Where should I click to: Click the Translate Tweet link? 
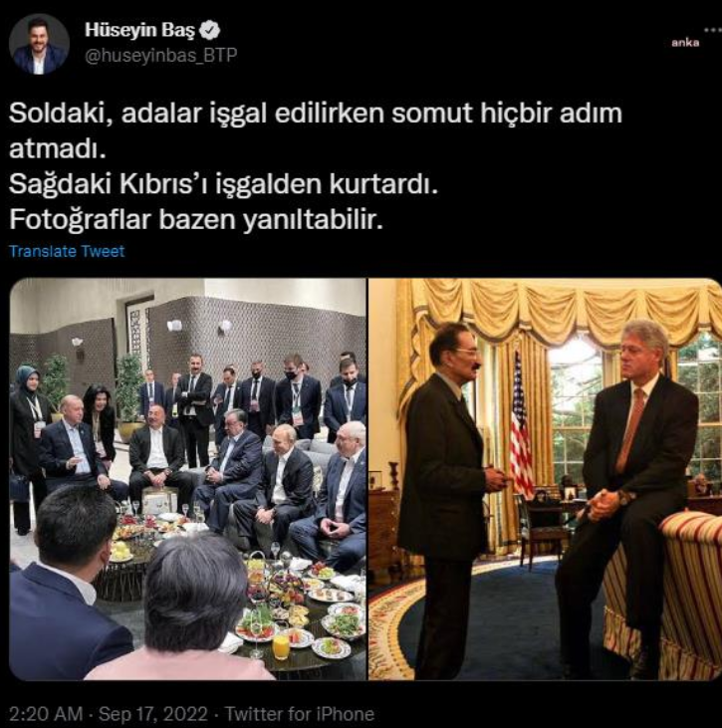tap(67, 251)
